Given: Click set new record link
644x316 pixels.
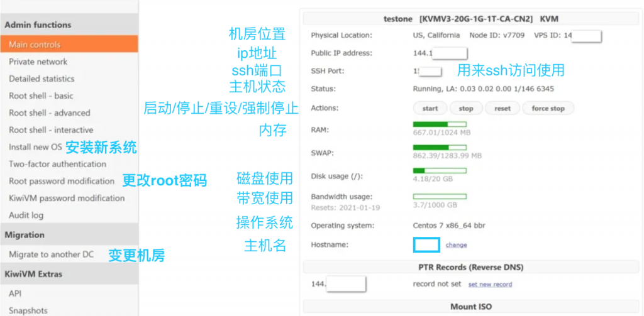Looking at the screenshot, I should (x=490, y=285).
